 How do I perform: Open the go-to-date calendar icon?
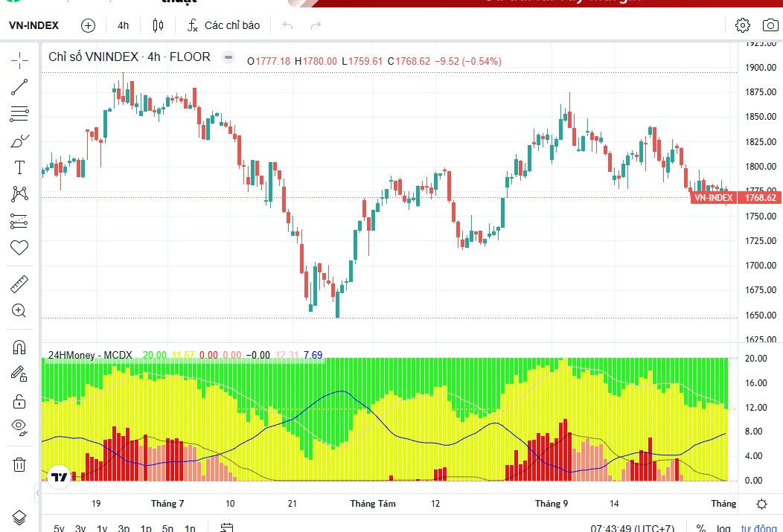point(227,528)
